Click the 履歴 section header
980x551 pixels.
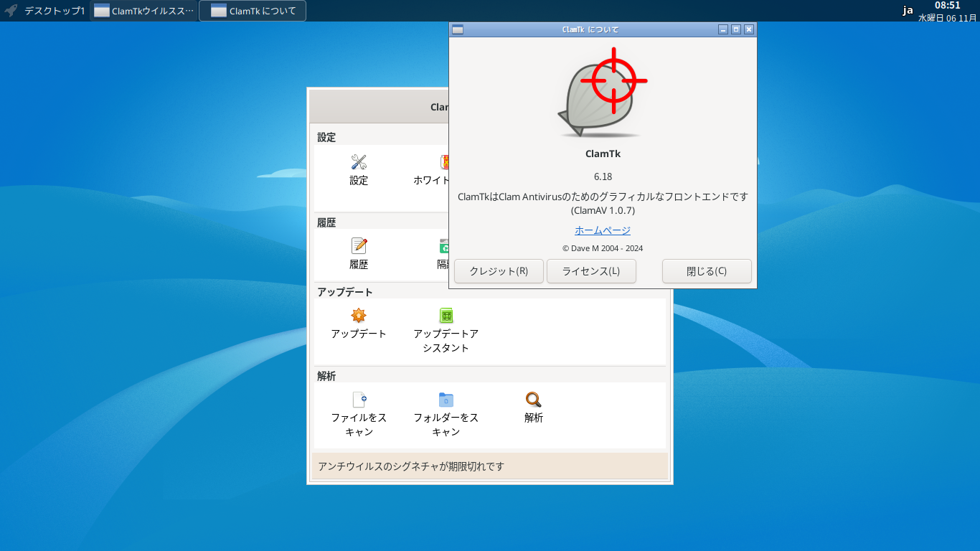coord(326,222)
